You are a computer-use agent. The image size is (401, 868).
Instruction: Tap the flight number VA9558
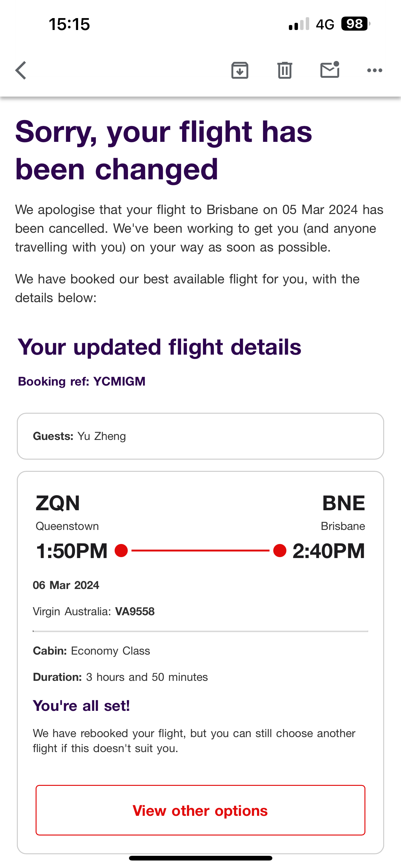[x=135, y=611]
